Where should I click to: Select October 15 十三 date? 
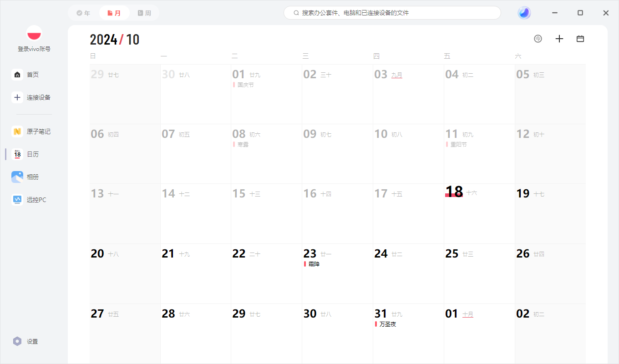266,213
